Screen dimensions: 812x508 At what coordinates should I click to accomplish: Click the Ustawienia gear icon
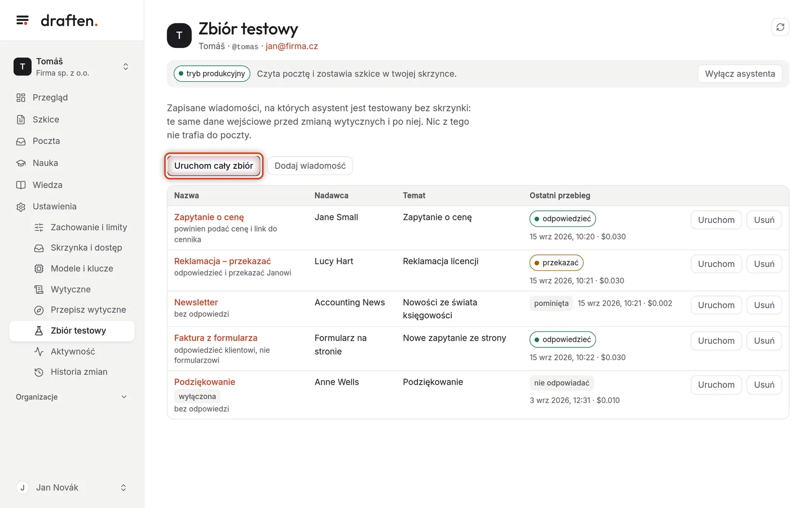click(x=21, y=207)
